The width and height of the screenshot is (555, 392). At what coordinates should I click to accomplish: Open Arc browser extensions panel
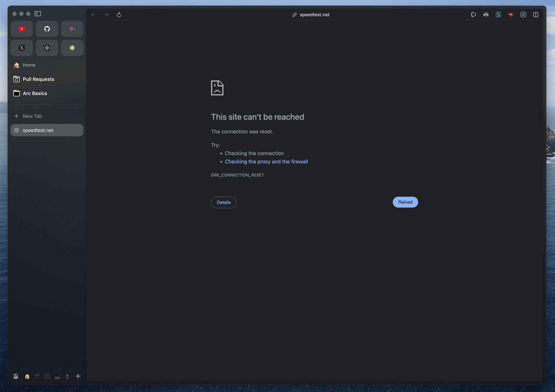tap(523, 14)
